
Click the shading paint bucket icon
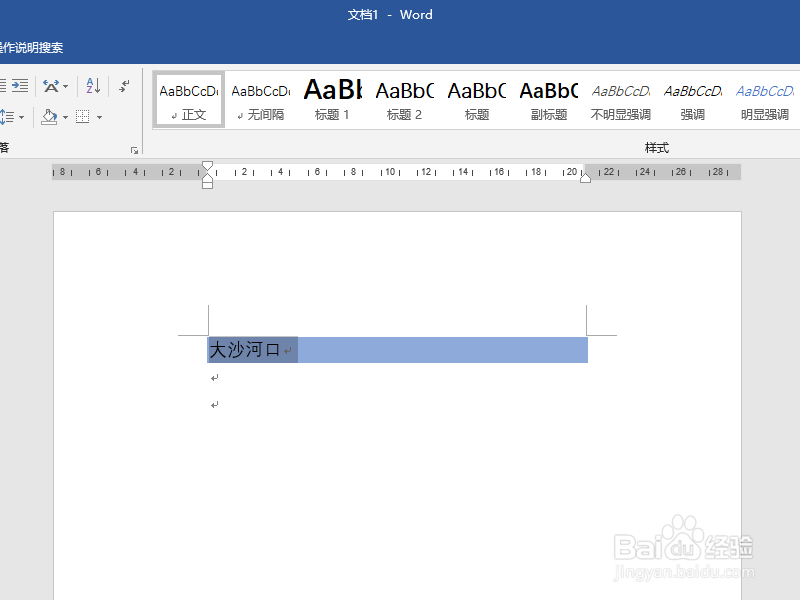click(x=49, y=117)
